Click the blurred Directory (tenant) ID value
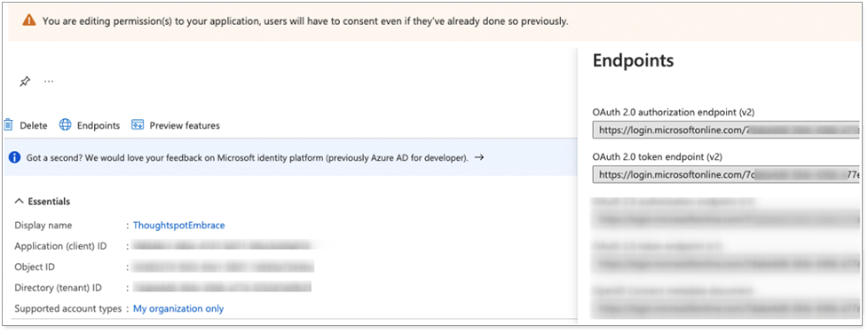This screenshot has height=334, width=868. point(223,288)
